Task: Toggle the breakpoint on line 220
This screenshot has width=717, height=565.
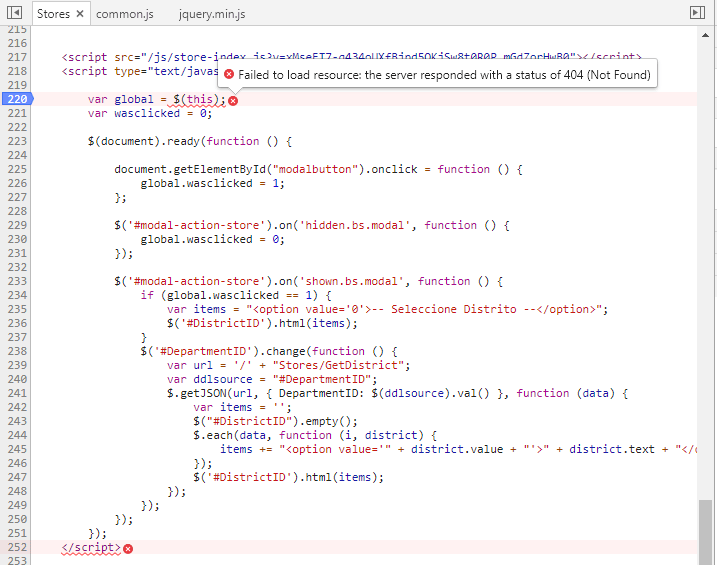Action: click(17, 99)
